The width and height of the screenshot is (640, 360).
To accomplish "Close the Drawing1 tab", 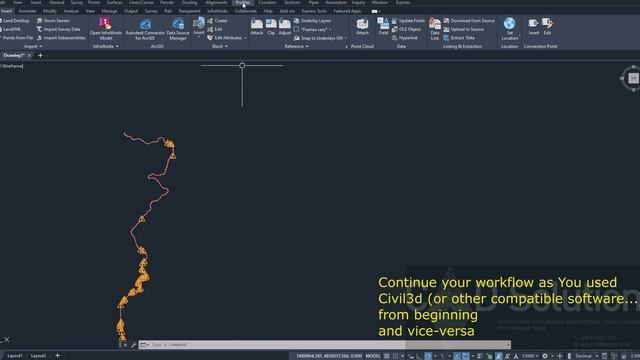I will click(x=29, y=55).
